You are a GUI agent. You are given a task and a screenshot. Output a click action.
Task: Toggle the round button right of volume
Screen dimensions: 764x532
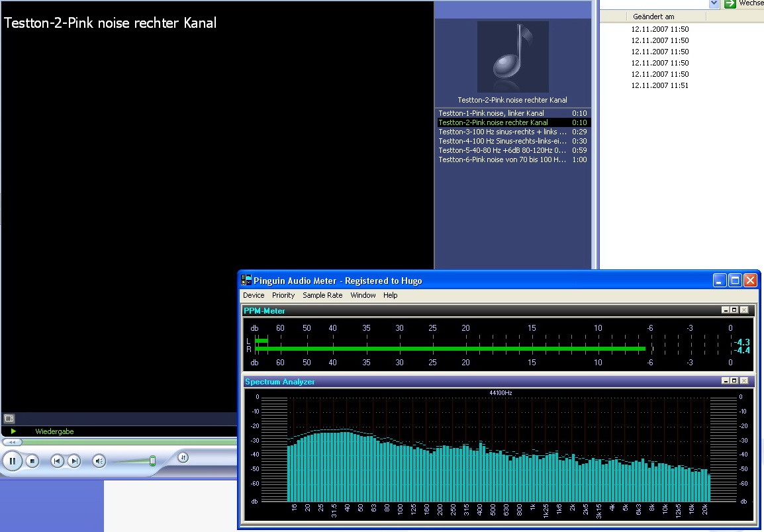pyautogui.click(x=183, y=457)
